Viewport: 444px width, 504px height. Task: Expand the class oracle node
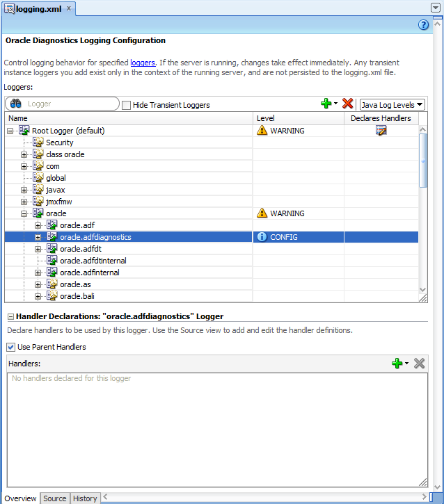(24, 154)
